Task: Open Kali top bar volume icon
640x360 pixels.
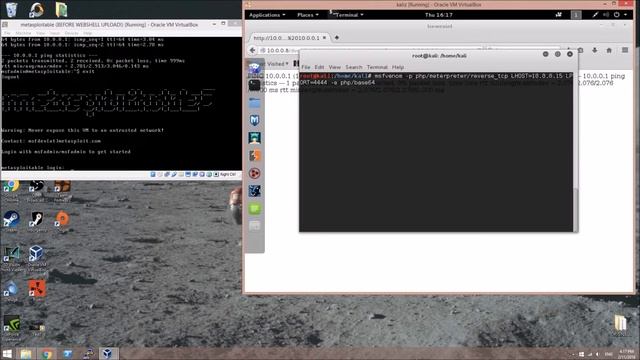Action: pos(606,15)
